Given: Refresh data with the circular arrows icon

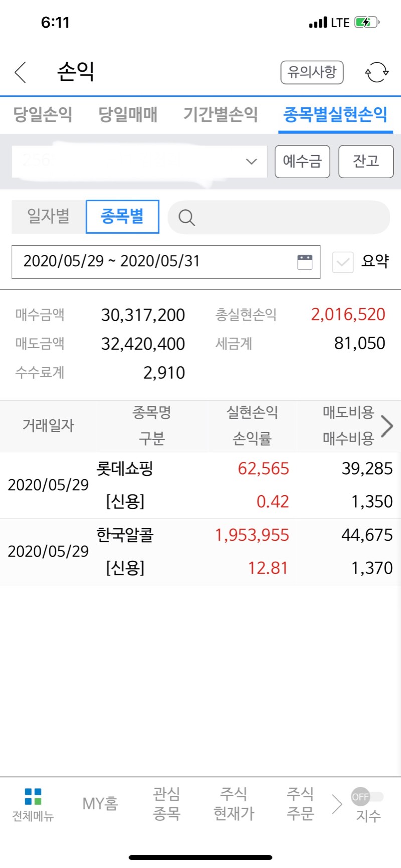Looking at the screenshot, I should click(377, 72).
